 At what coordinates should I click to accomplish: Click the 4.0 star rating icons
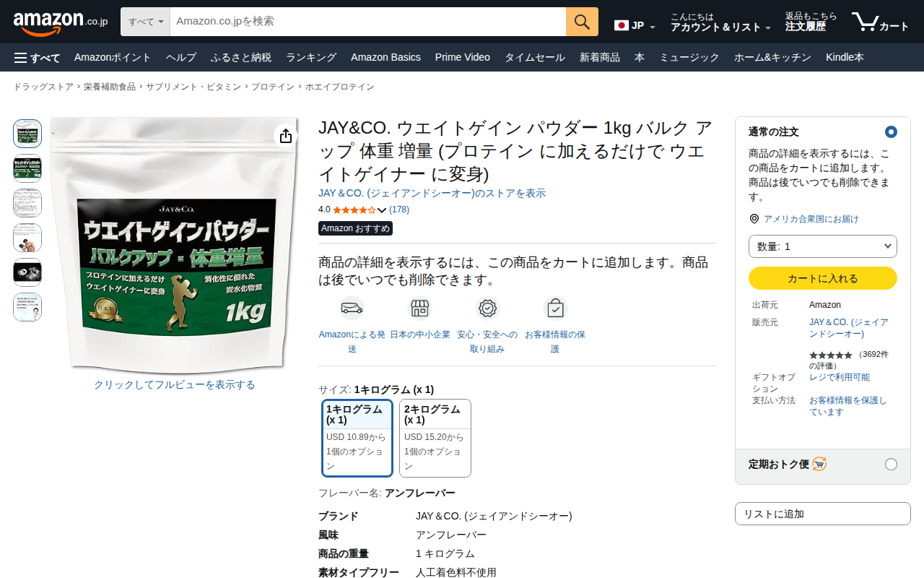point(354,210)
